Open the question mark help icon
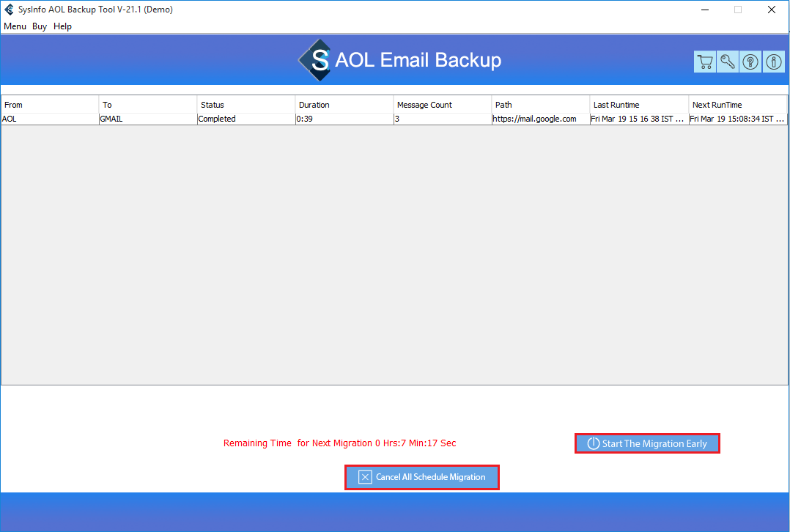Viewport: 790px width, 532px height. coord(750,62)
